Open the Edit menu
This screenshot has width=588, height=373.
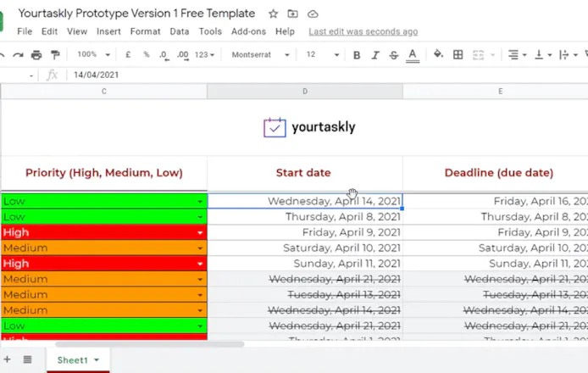point(49,31)
